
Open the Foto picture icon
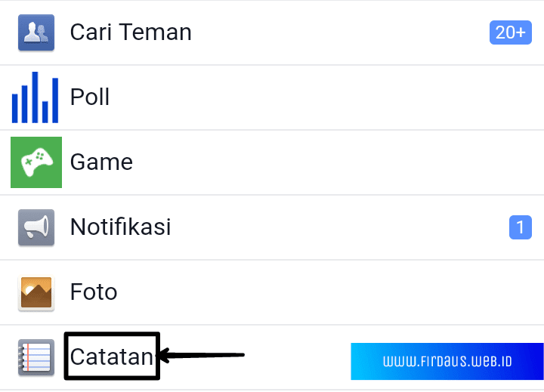[x=36, y=292]
